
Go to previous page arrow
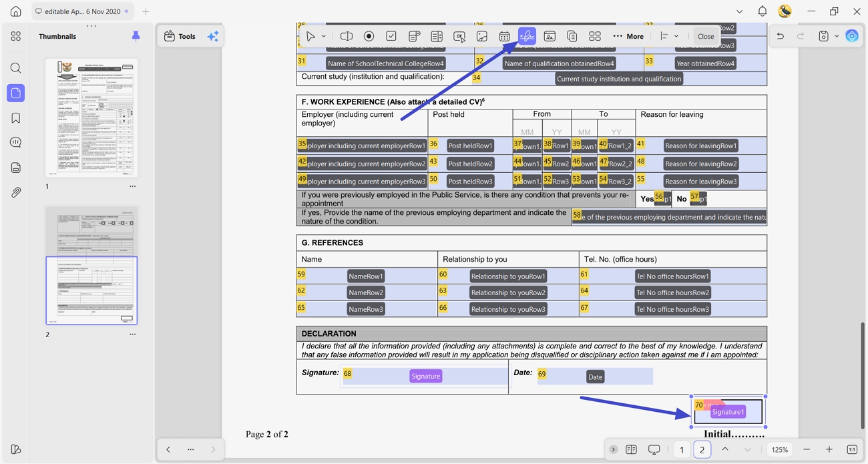click(725, 449)
